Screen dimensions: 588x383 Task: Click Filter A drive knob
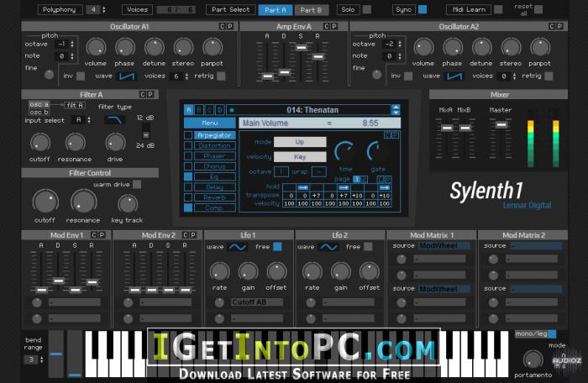tap(115, 143)
